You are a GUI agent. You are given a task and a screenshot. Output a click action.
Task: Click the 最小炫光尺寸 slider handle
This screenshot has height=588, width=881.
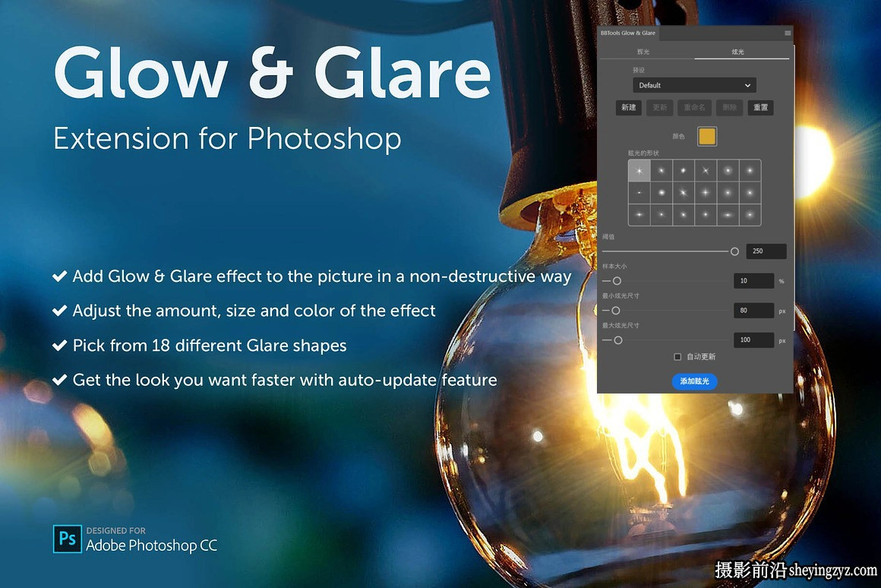tap(616, 310)
